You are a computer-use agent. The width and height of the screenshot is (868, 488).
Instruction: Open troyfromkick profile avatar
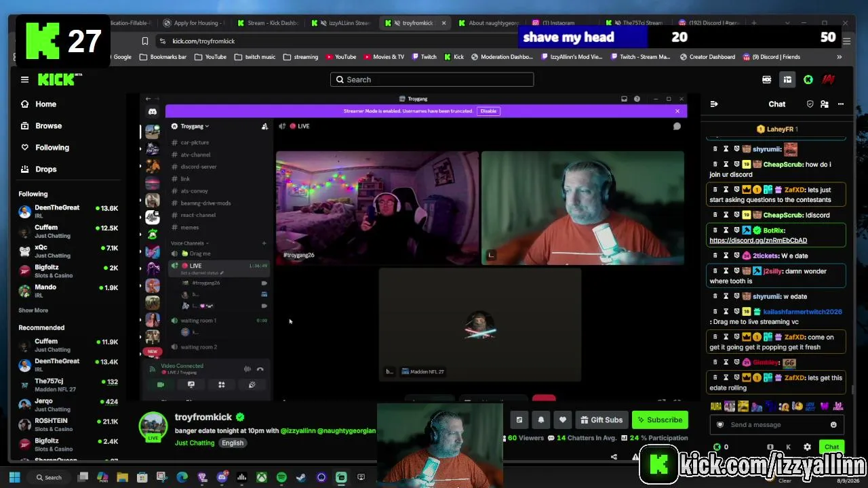153,426
